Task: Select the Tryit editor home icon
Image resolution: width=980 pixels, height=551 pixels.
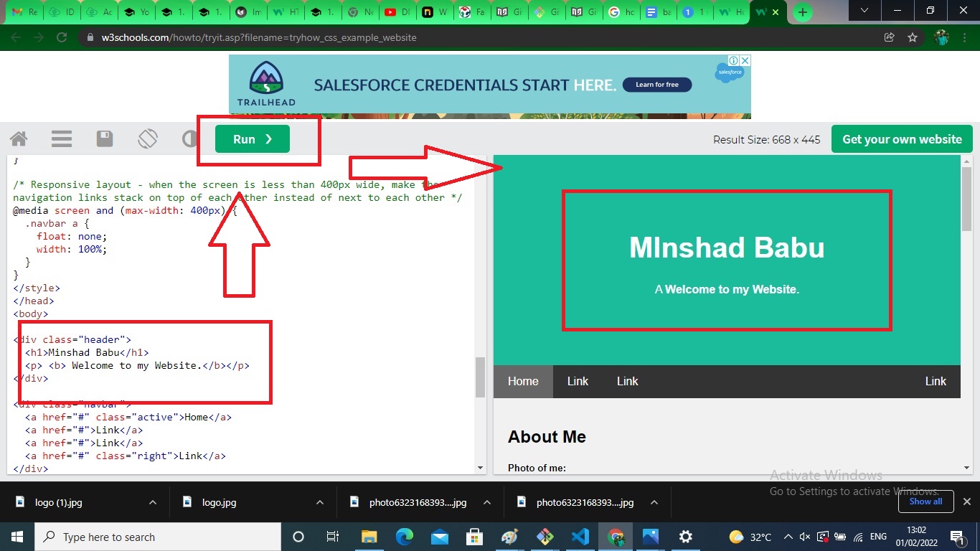Action: [18, 138]
